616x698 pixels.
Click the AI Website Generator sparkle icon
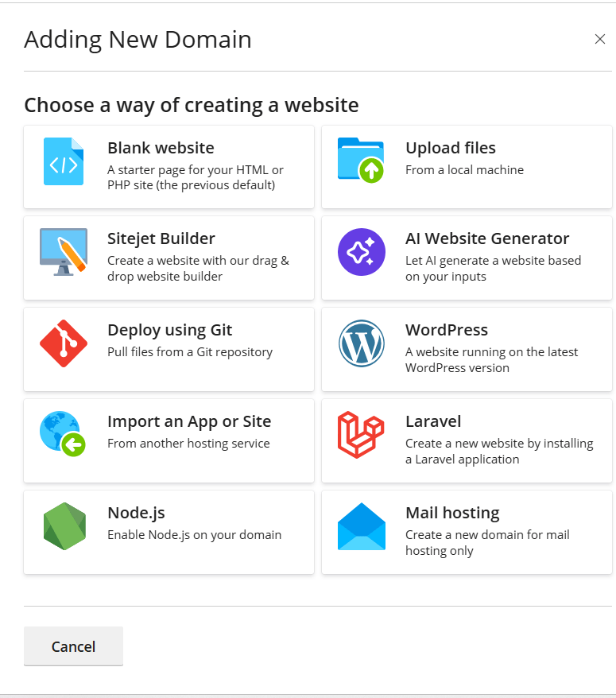[362, 252]
